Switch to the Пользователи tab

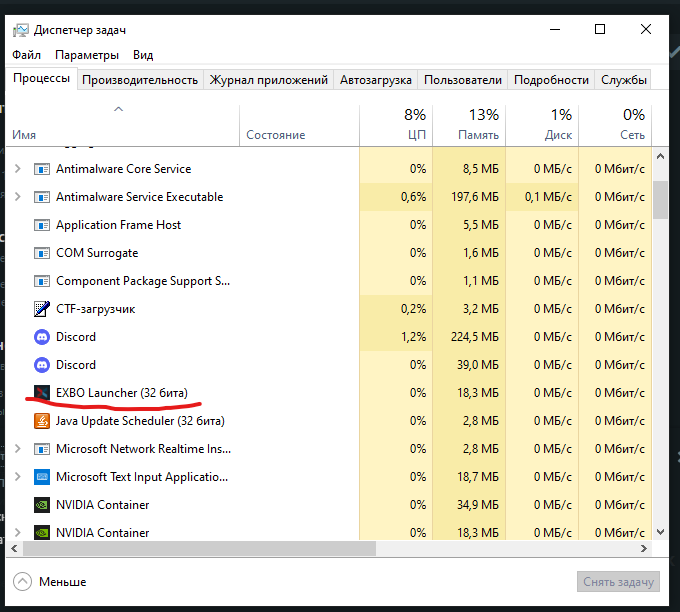463,80
